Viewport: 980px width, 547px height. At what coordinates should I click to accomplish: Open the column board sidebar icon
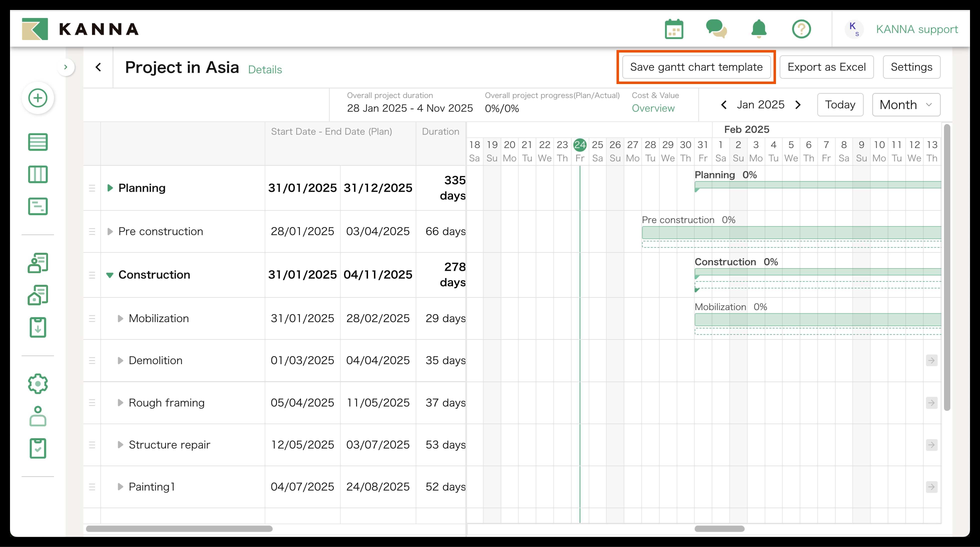point(38,174)
